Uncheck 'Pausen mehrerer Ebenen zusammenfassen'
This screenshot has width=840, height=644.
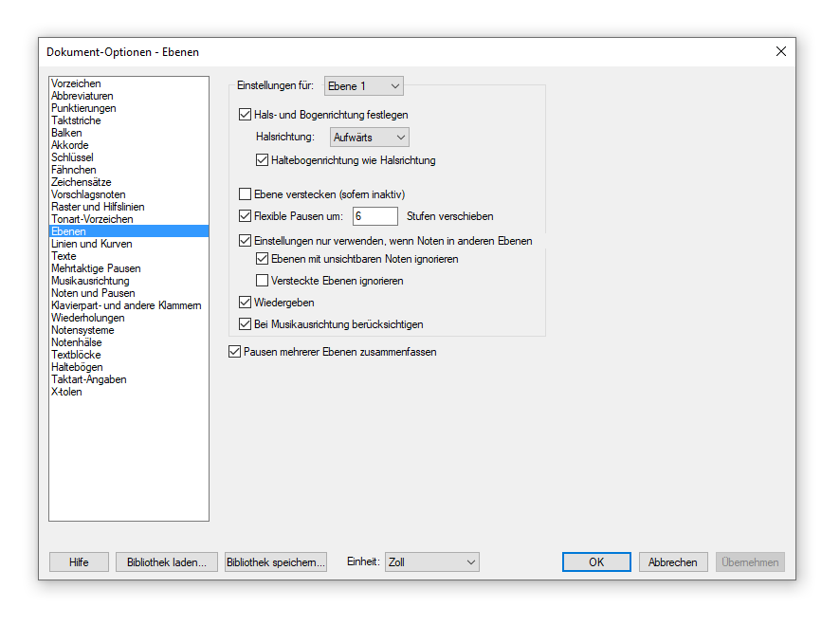pyautogui.click(x=235, y=352)
